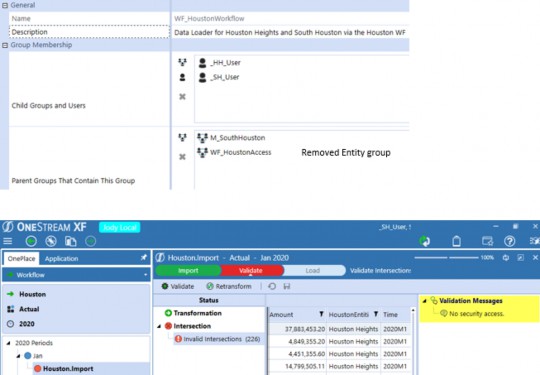Click the undo arrow icon beside Retransform
The image size is (540, 375).
pyautogui.click(x=272, y=287)
